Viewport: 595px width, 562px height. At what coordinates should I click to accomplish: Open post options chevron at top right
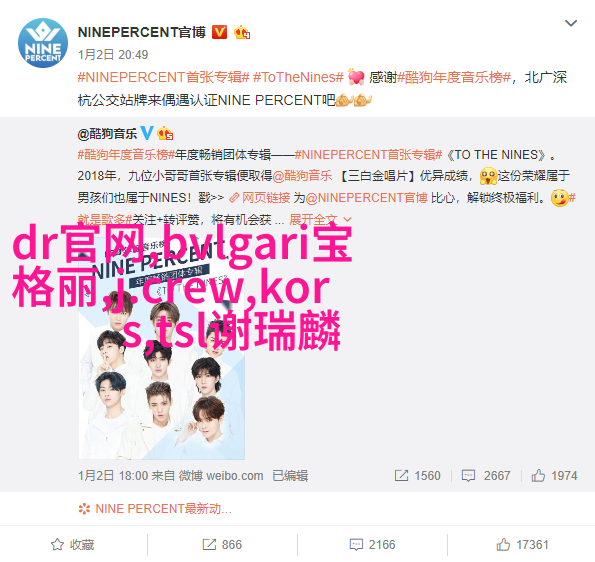coord(571,24)
